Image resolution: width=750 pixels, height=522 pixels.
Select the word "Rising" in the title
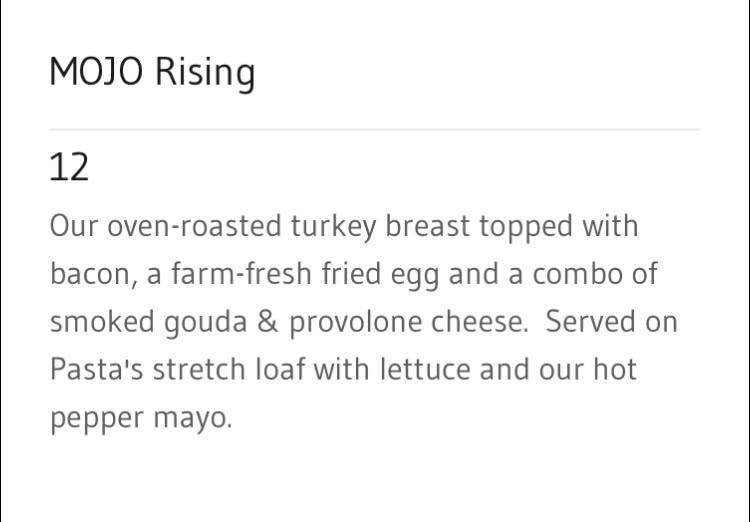click(205, 73)
